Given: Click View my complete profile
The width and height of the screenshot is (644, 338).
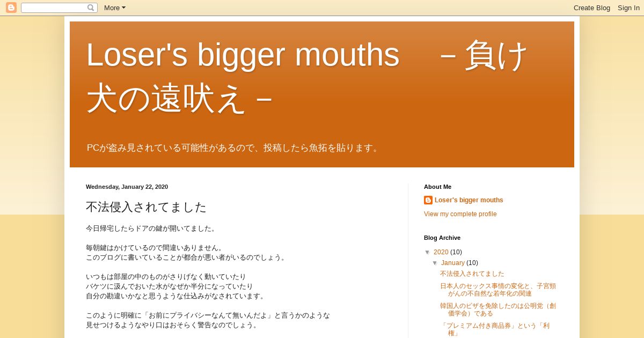Looking at the screenshot, I should [x=460, y=214].
